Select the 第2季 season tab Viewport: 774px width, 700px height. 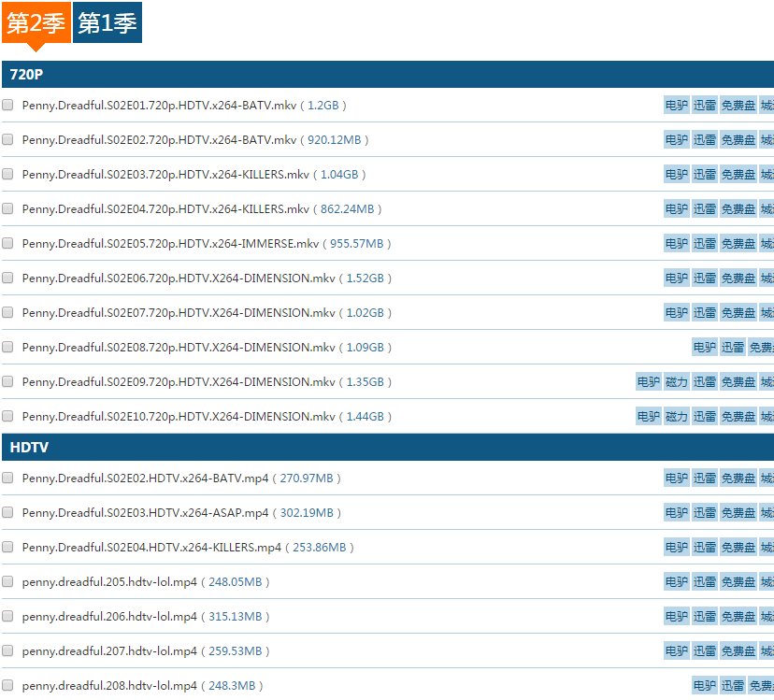point(36,23)
